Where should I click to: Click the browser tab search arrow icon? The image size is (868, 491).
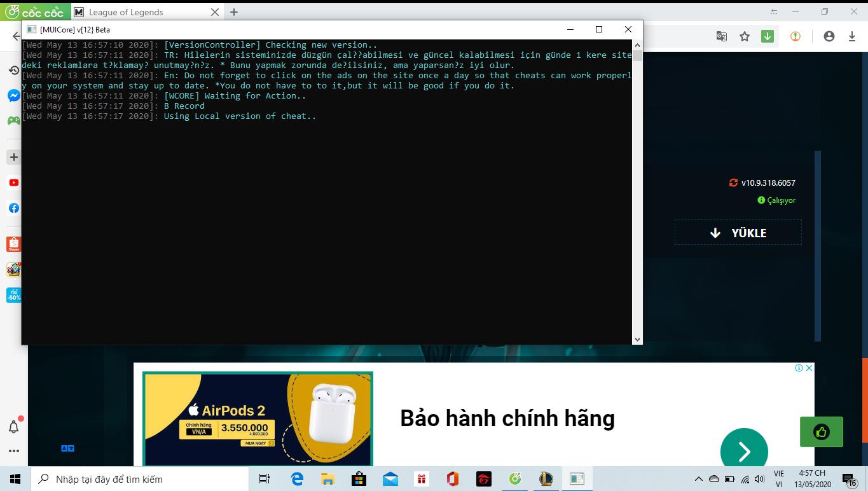[774, 11]
